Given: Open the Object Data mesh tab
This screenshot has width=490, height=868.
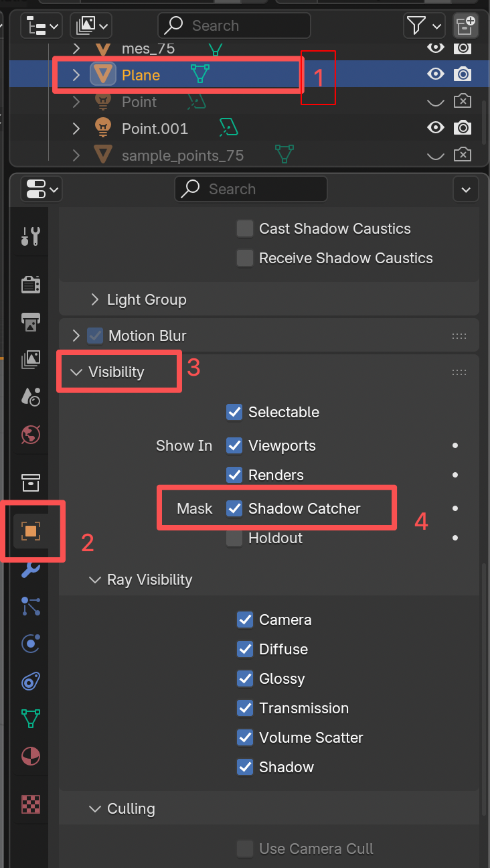Looking at the screenshot, I should (31, 719).
